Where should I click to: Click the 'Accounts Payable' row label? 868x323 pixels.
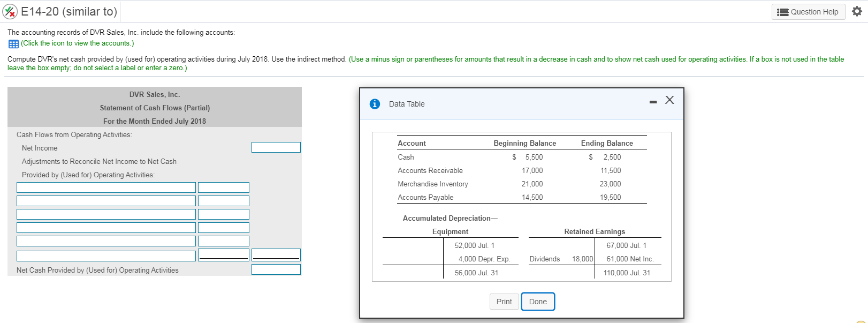[425, 197]
